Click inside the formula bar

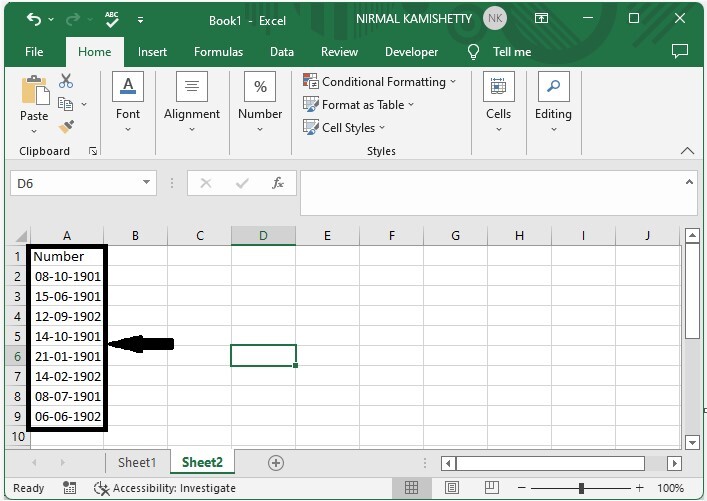click(491, 193)
